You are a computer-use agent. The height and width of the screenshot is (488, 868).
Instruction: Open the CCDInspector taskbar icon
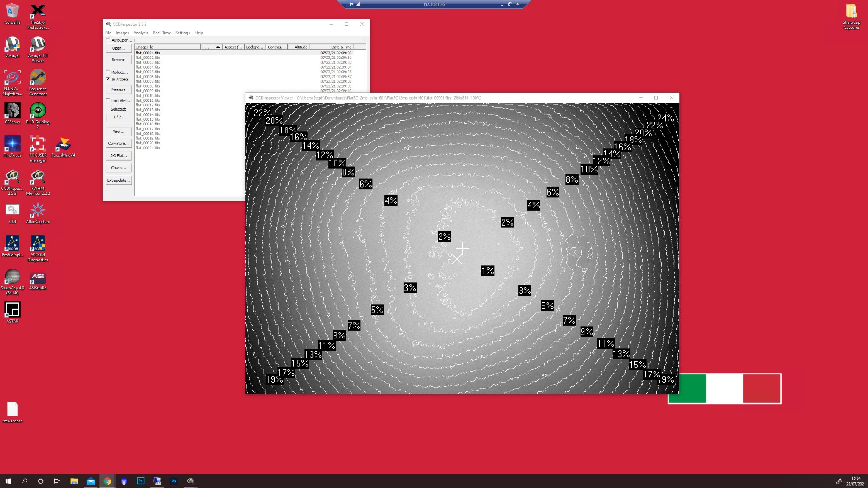click(x=190, y=481)
